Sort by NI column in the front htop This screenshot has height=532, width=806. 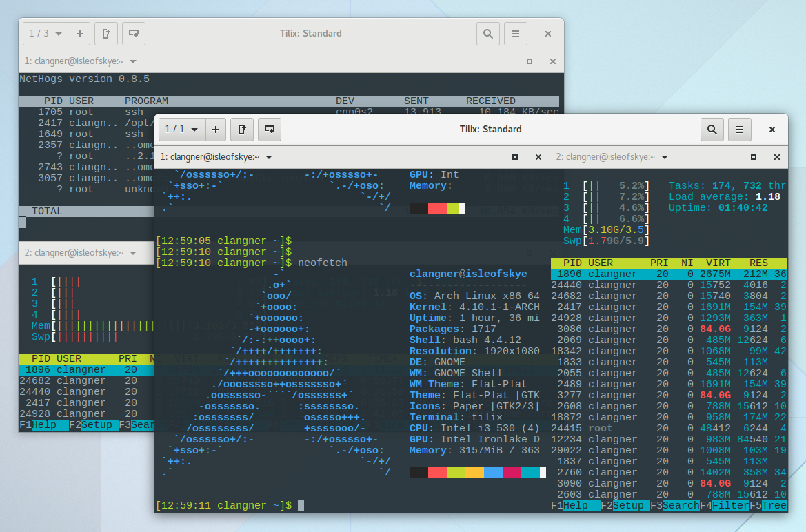687,263
